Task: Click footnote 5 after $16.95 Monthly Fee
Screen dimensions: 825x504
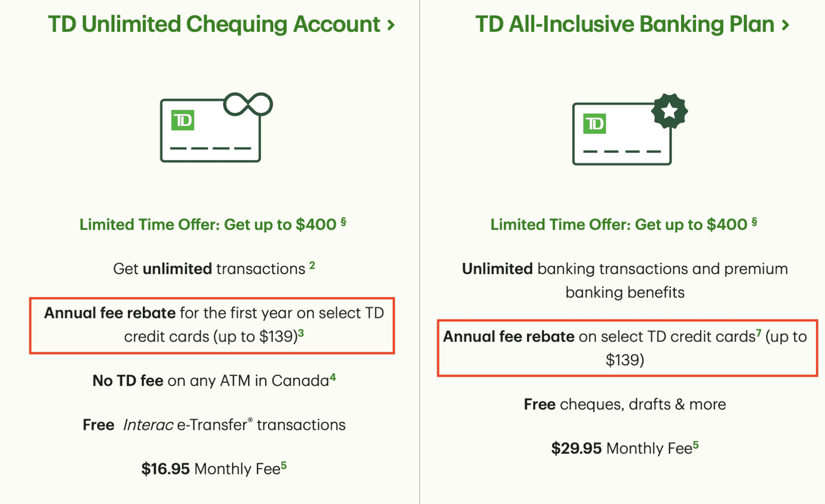Action: pos(285,464)
